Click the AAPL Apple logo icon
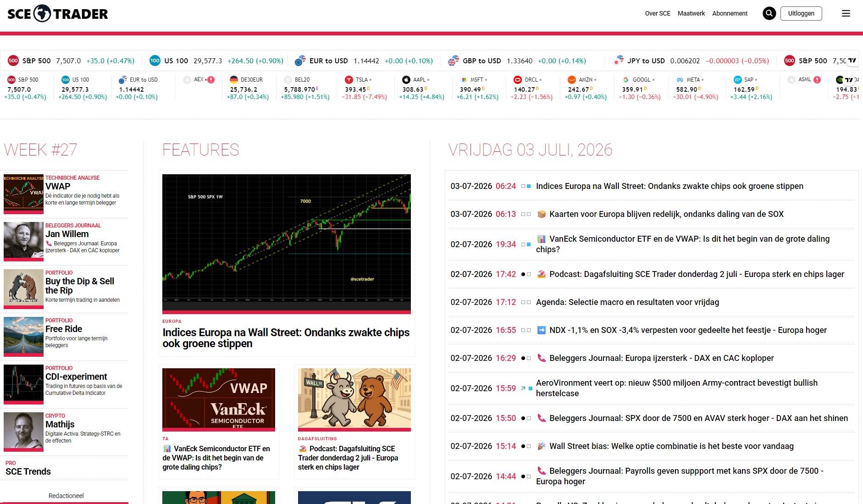 (x=406, y=80)
